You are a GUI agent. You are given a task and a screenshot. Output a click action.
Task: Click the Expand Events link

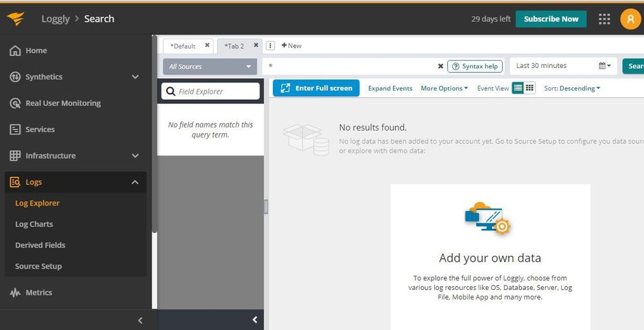pos(390,88)
